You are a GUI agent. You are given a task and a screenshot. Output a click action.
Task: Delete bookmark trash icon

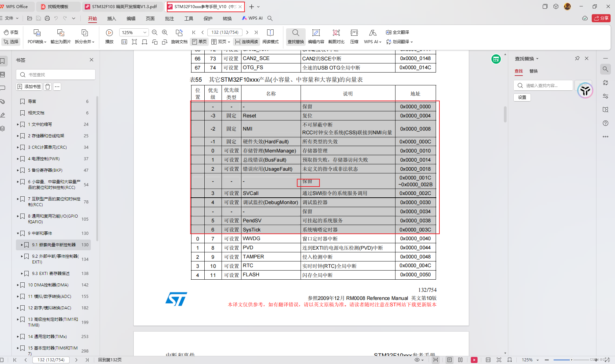point(48,87)
